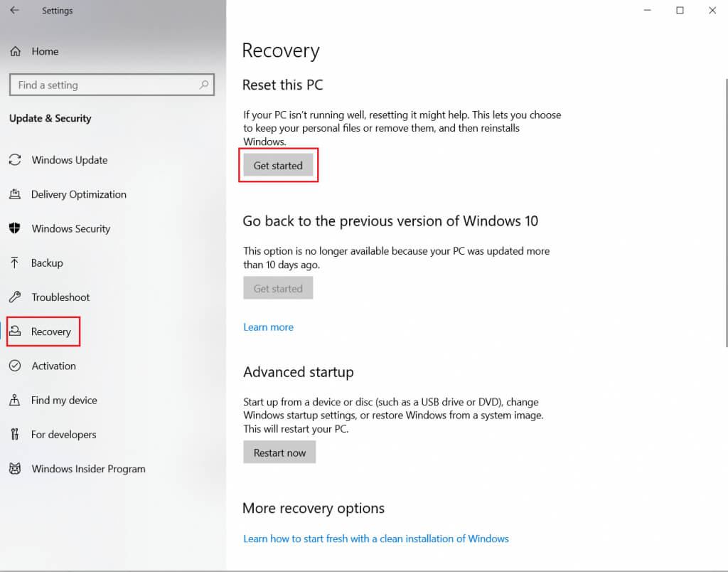Click the Delivery Optimization icon
The height and width of the screenshot is (572, 728).
tap(15, 194)
